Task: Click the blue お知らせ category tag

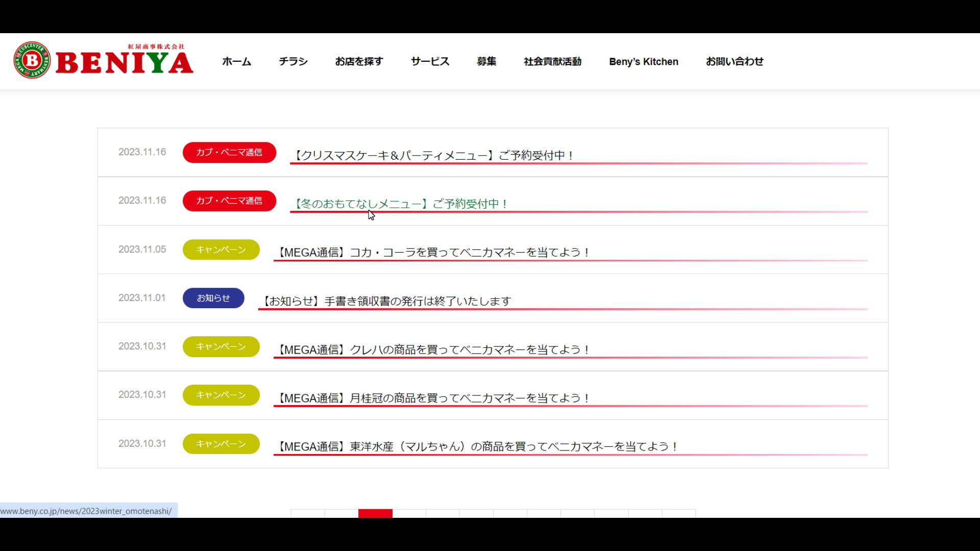Action: [x=213, y=298]
